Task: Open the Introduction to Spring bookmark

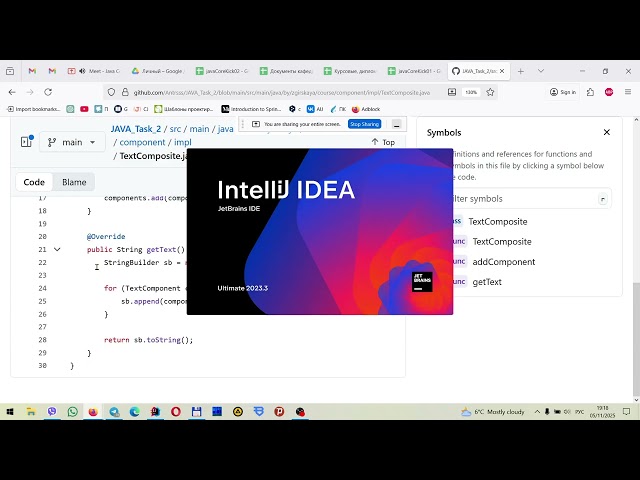Action: (x=251, y=109)
